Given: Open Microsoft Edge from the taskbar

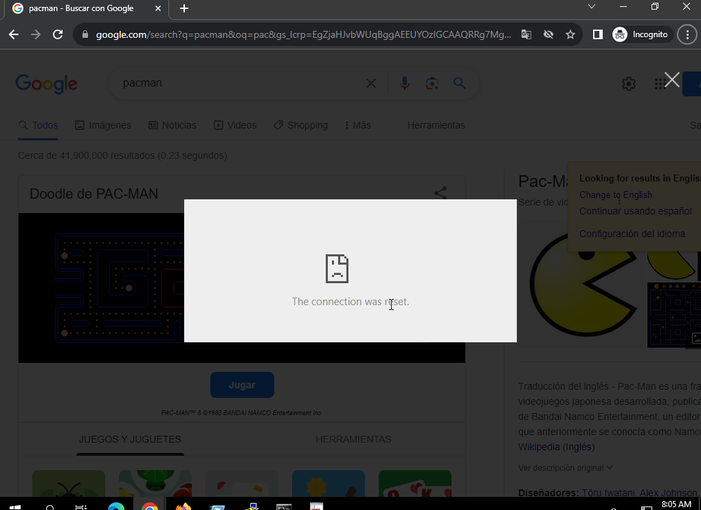Looking at the screenshot, I should pos(116,506).
